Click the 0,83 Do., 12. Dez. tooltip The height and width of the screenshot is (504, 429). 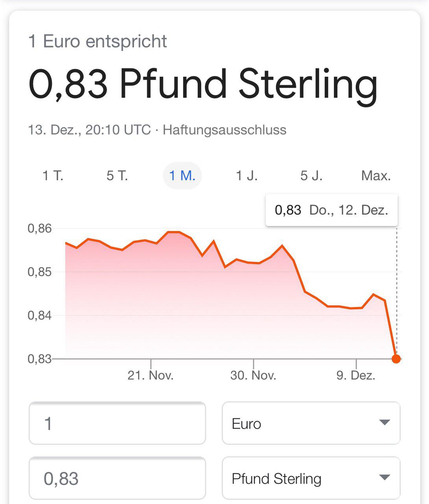pyautogui.click(x=332, y=210)
